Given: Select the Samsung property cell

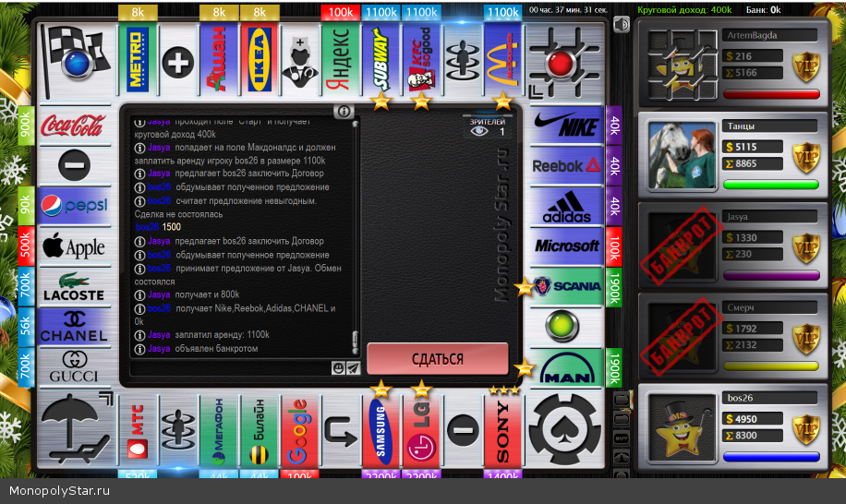Looking at the screenshot, I should point(381,430).
